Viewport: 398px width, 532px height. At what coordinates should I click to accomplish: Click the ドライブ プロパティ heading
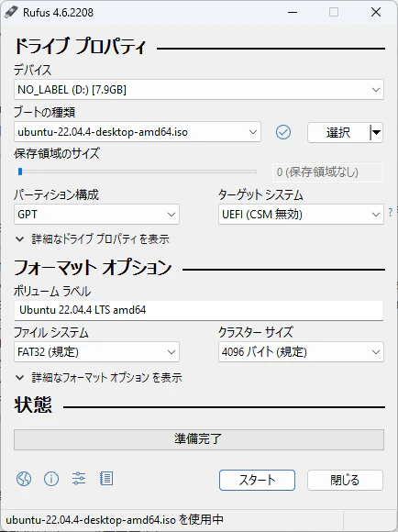click(80, 47)
